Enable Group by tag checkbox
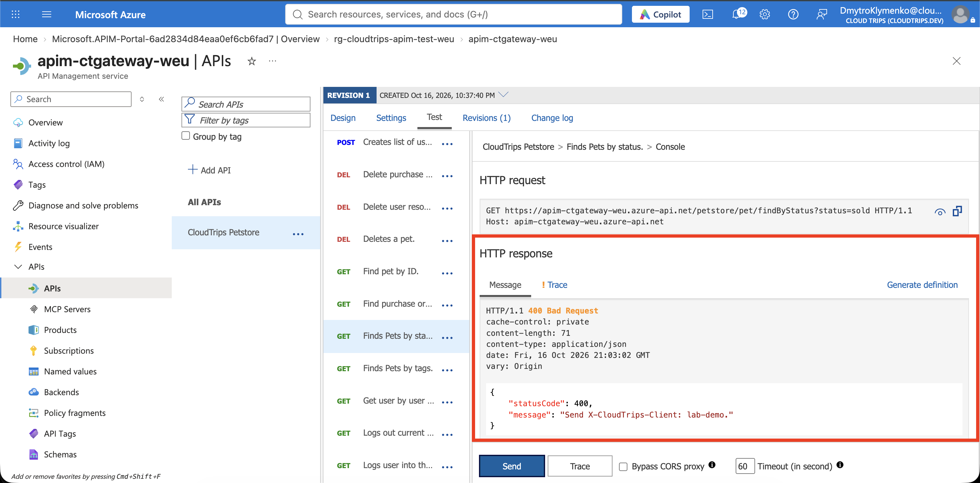The image size is (980, 483). tap(186, 136)
